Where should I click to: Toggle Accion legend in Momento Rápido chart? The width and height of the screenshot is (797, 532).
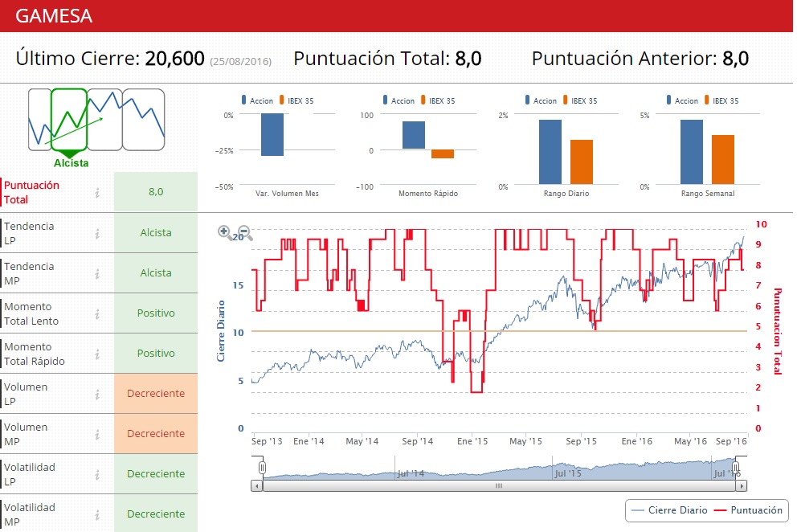(x=398, y=100)
